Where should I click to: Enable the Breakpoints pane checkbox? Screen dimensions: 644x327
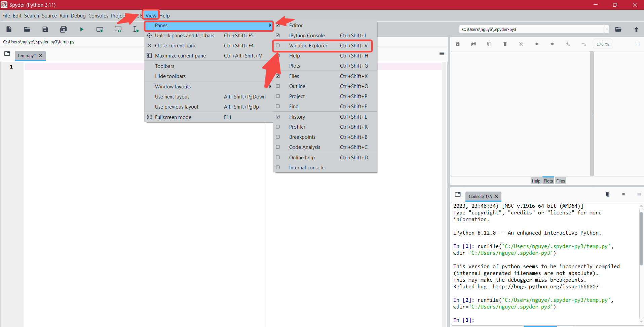tap(278, 137)
